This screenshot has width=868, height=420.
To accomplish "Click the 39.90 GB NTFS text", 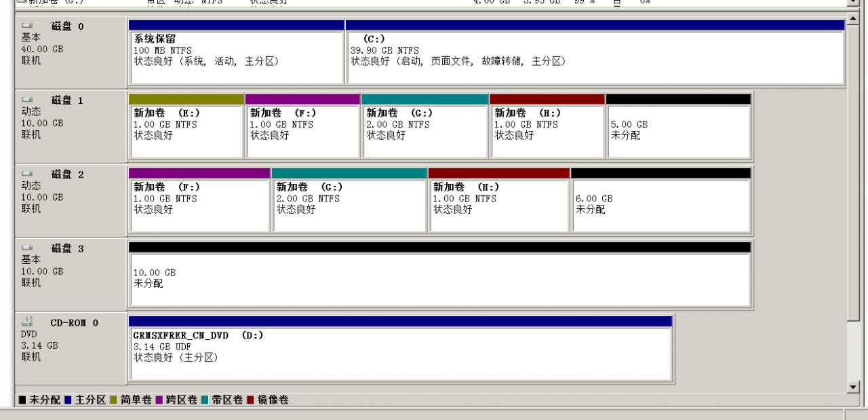I will pos(384,50).
